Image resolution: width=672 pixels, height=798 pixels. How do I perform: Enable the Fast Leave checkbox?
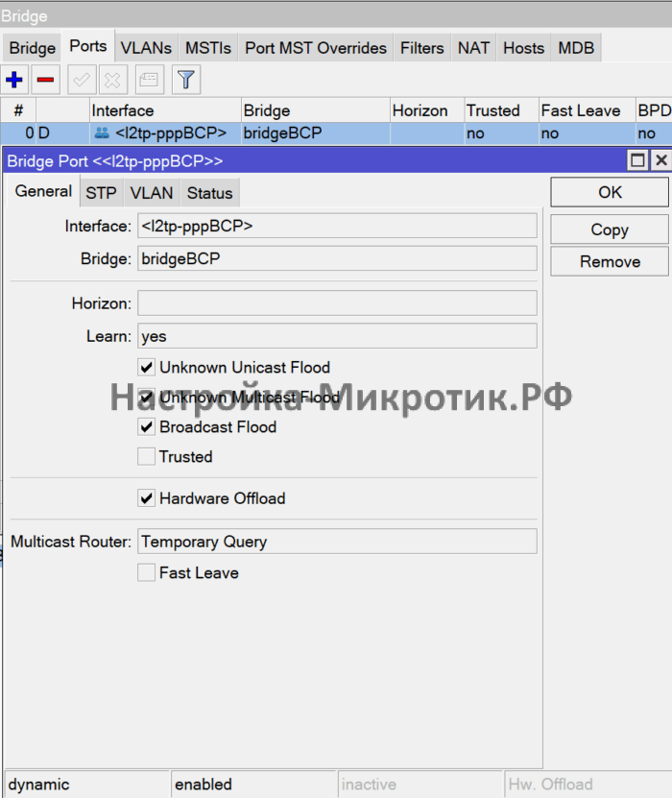(x=147, y=572)
